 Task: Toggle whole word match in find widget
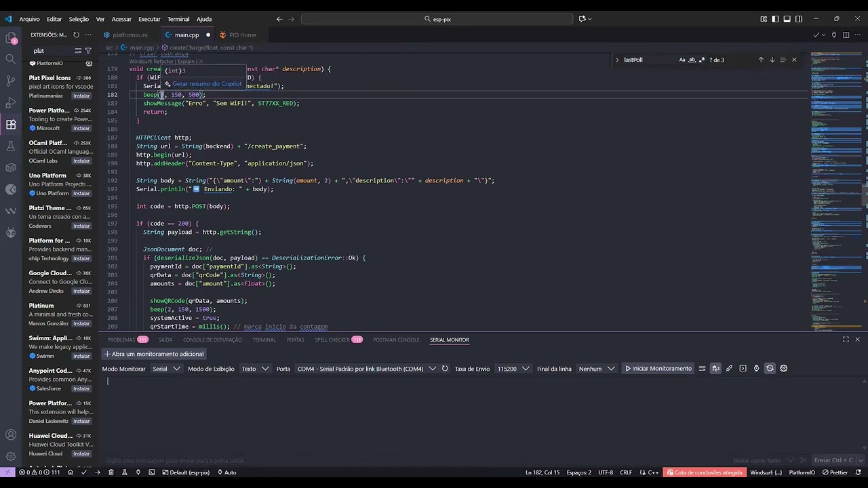[x=692, y=60]
